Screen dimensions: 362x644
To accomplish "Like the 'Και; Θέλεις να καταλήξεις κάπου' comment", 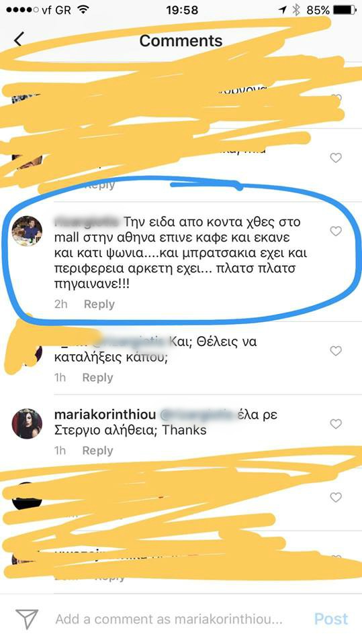I will [x=336, y=351].
